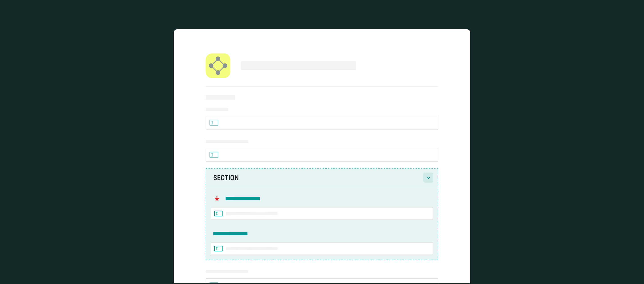Click the red required asterisk
Screen dimensions: 644x284
[x=217, y=199]
